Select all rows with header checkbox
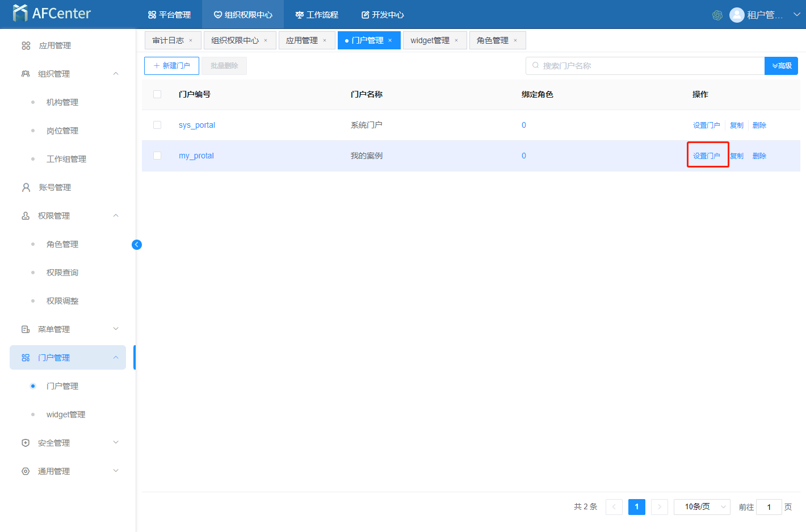 [x=157, y=94]
